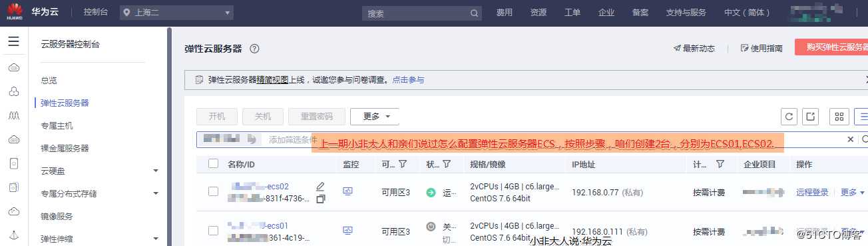Image resolution: width=868 pixels, height=246 pixels.
Task: Click the seventh left rail cloud icon
Action: [13, 211]
